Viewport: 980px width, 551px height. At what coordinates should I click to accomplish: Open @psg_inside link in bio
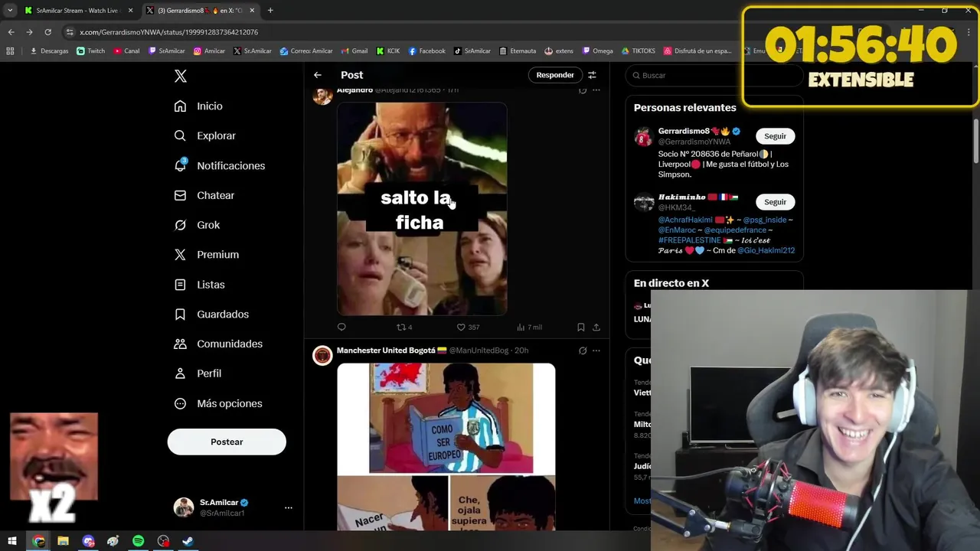[x=765, y=220]
